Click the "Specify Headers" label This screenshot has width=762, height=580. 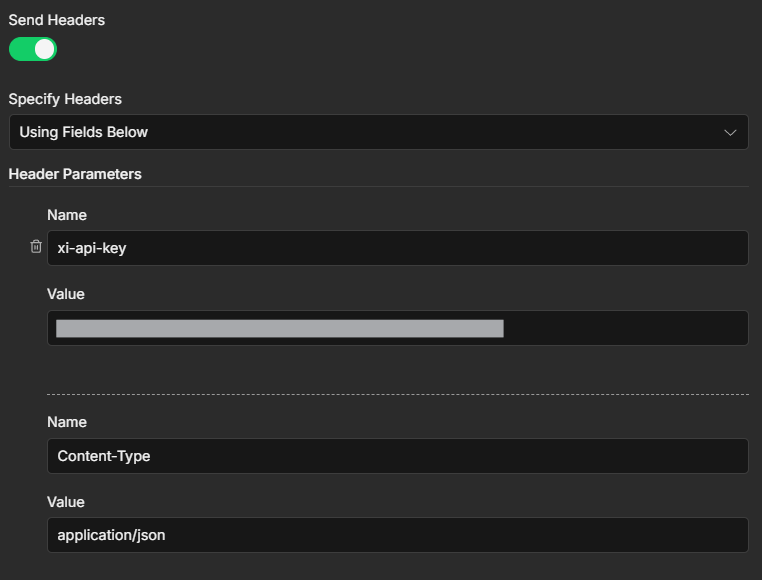(x=65, y=99)
